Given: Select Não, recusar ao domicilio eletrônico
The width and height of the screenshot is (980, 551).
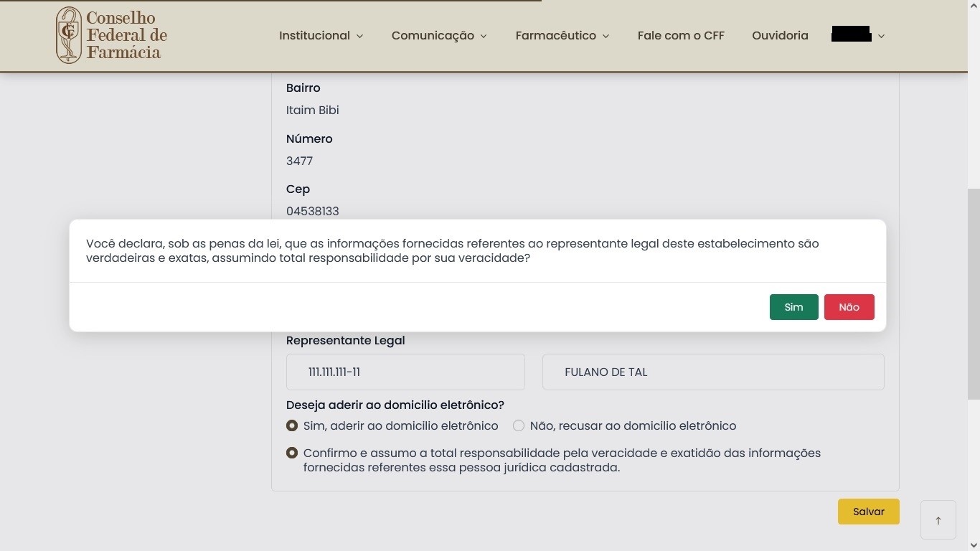Looking at the screenshot, I should 519,425.
